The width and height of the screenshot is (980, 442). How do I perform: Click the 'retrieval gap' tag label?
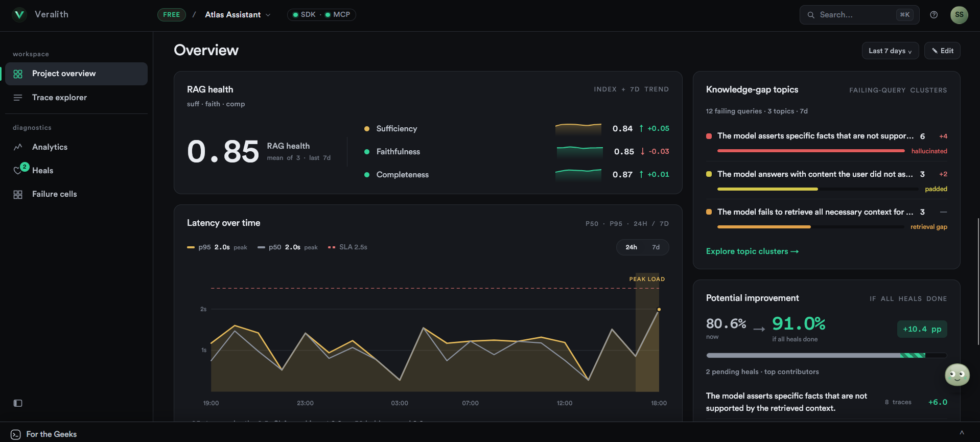pyautogui.click(x=928, y=227)
